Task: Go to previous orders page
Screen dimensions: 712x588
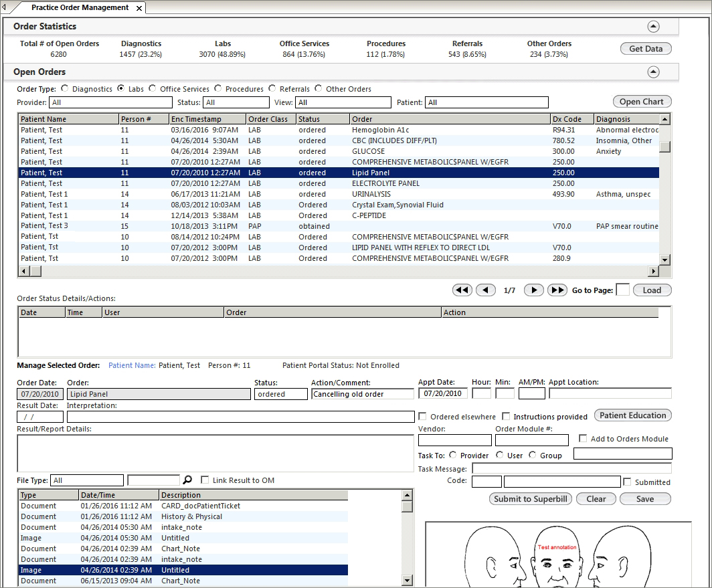Action: [x=486, y=290]
